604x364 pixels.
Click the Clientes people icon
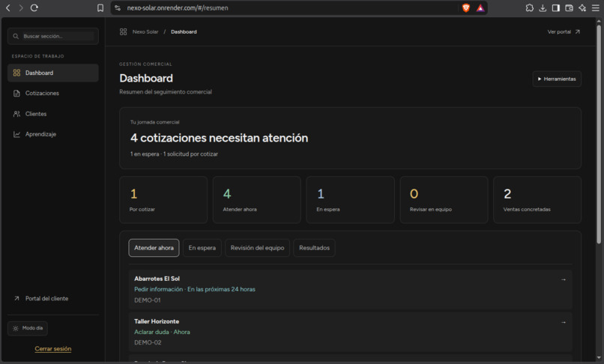16,114
